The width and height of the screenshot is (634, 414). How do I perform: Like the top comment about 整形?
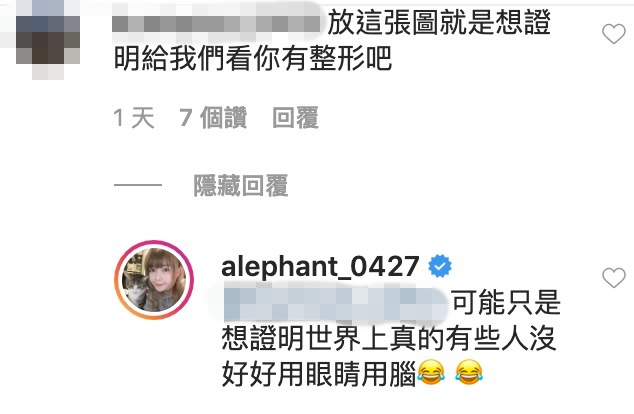[x=614, y=34]
